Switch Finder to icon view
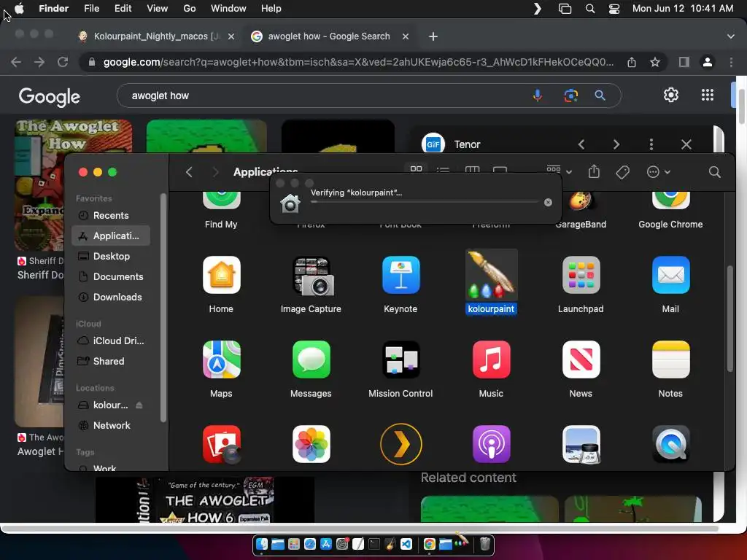This screenshot has width=747, height=560. pyautogui.click(x=416, y=169)
